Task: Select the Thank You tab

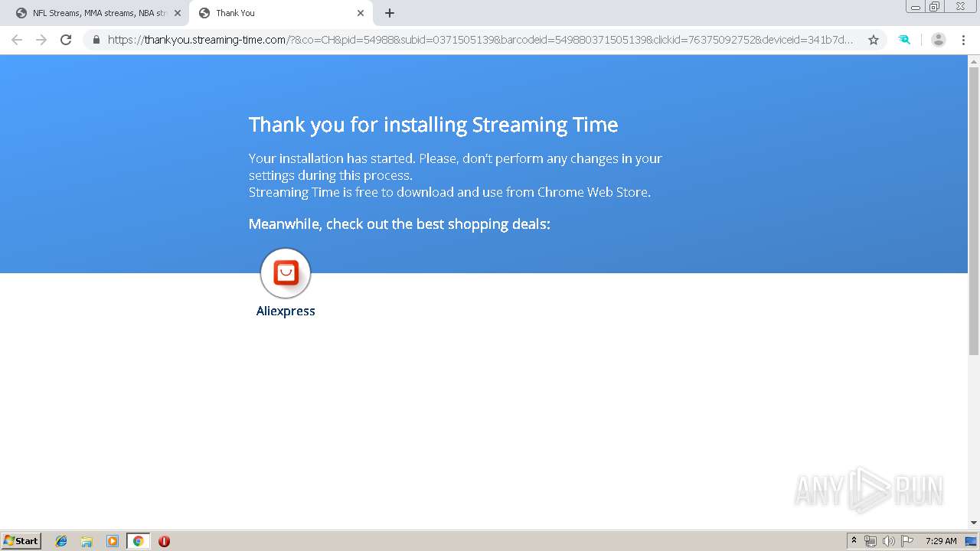Action: pos(280,13)
